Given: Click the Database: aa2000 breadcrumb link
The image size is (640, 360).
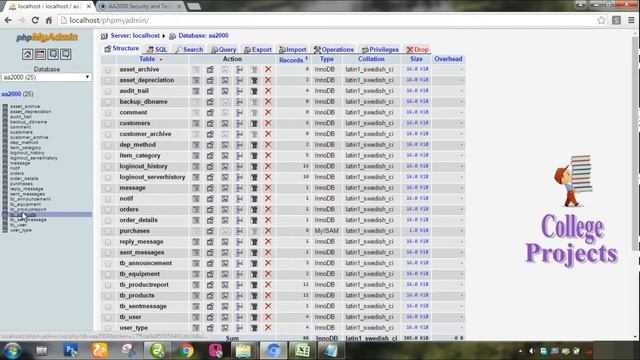Looking at the screenshot, I should tap(203, 36).
